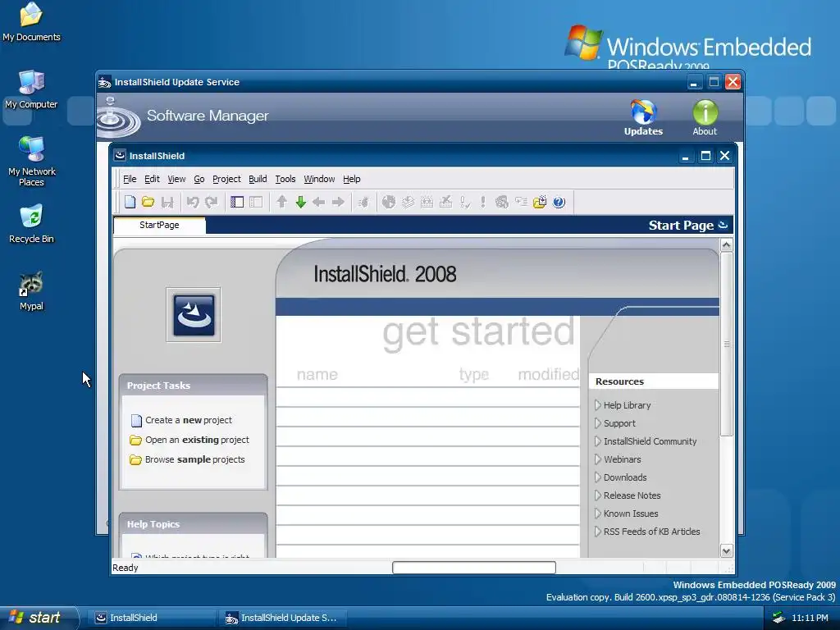Click the 'name' column header

click(x=317, y=374)
